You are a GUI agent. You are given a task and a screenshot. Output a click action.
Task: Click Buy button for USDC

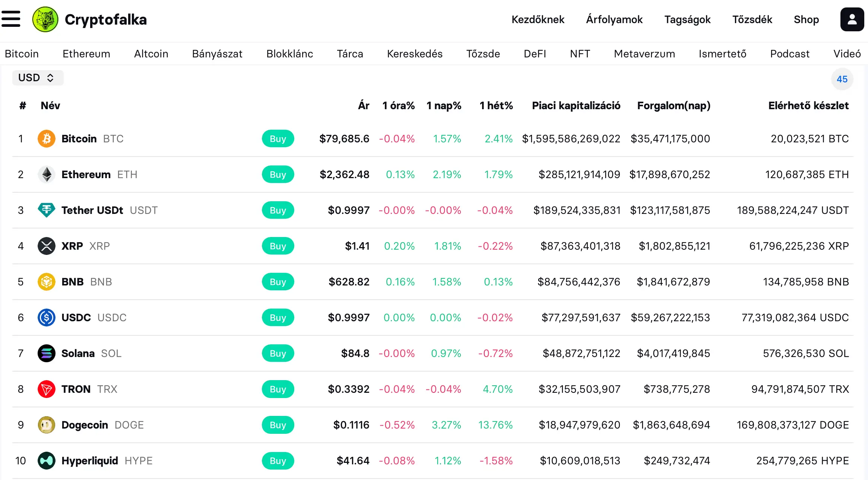point(278,318)
